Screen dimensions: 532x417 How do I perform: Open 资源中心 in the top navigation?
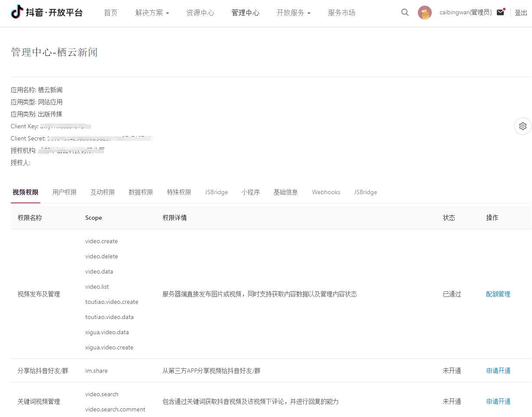click(200, 13)
